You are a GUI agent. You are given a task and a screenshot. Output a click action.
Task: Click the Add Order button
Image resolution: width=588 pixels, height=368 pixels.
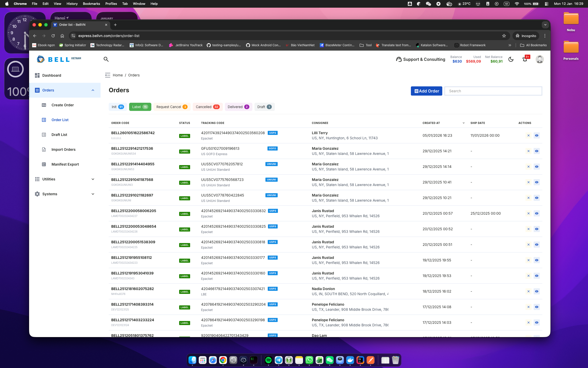426,91
